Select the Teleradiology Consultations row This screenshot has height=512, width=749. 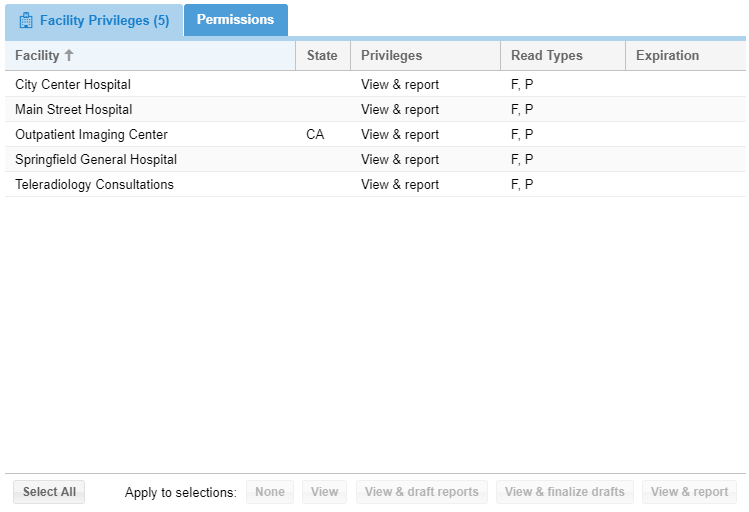point(375,184)
